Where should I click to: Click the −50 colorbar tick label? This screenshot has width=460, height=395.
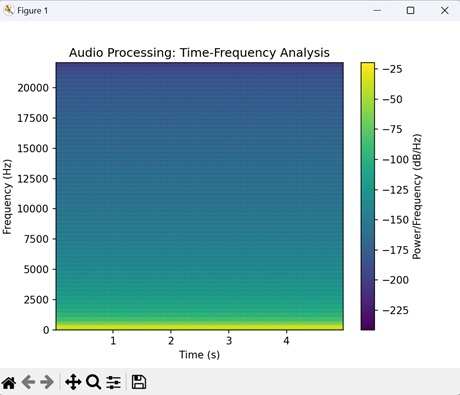coord(392,99)
